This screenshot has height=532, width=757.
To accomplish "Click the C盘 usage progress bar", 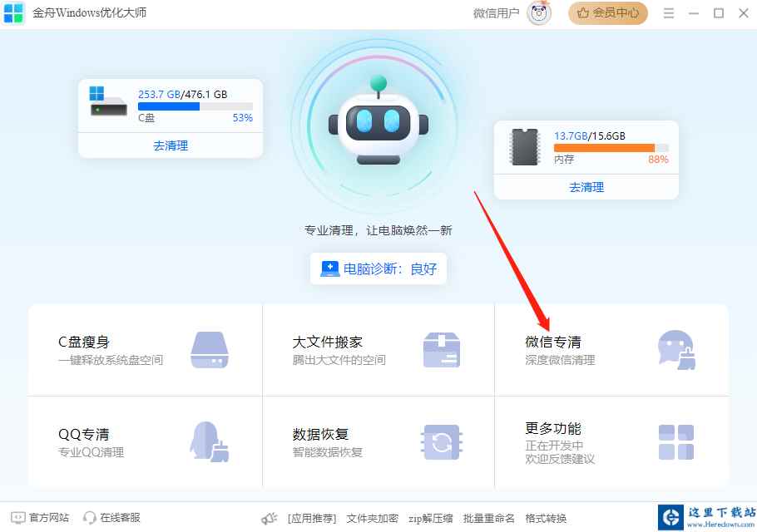I will click(195, 106).
